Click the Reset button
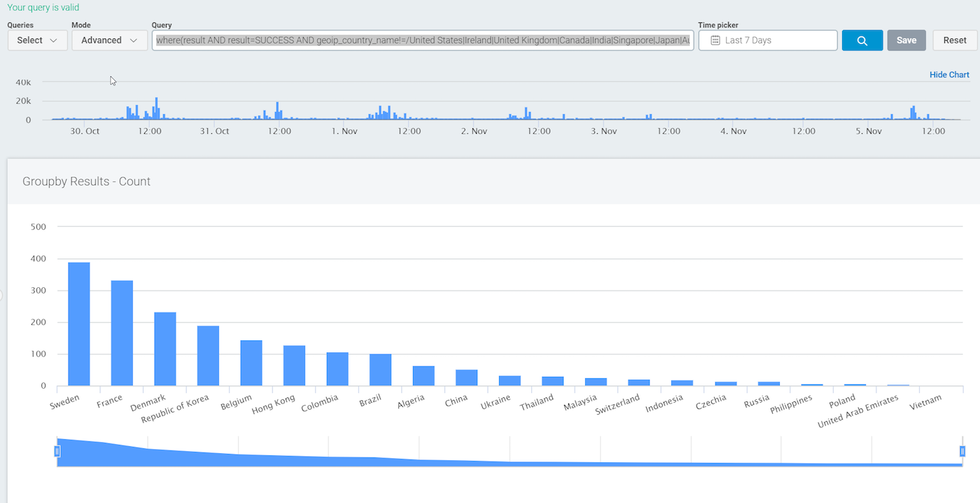 click(x=954, y=41)
